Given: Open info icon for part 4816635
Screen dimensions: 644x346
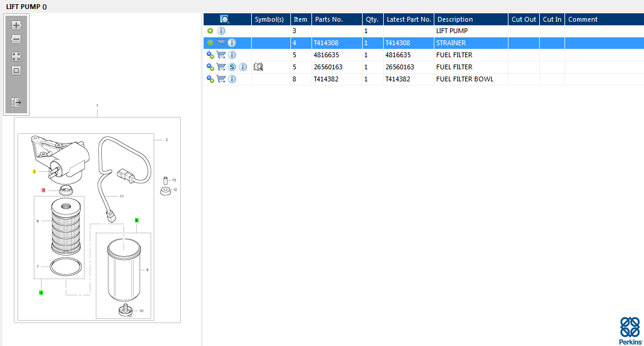Looking at the screenshot, I should (x=232, y=55).
